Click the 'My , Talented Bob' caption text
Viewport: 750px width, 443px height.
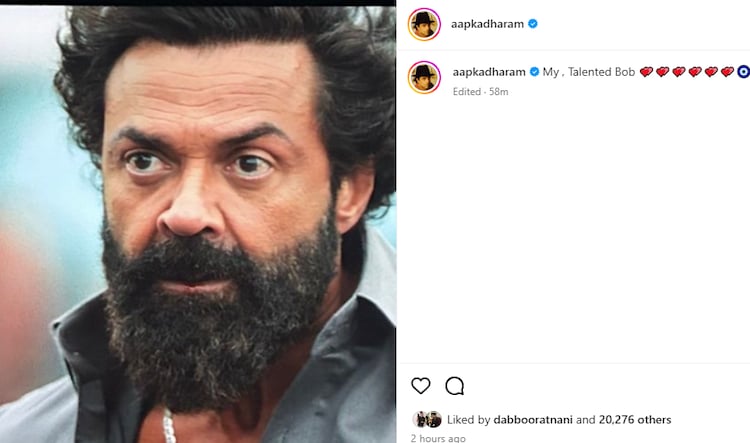click(x=589, y=72)
